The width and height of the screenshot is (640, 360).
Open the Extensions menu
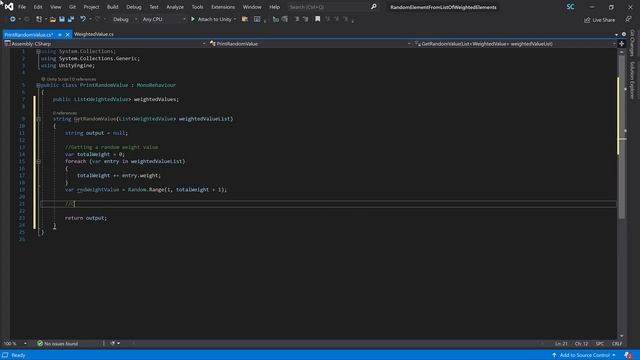tap(223, 7)
